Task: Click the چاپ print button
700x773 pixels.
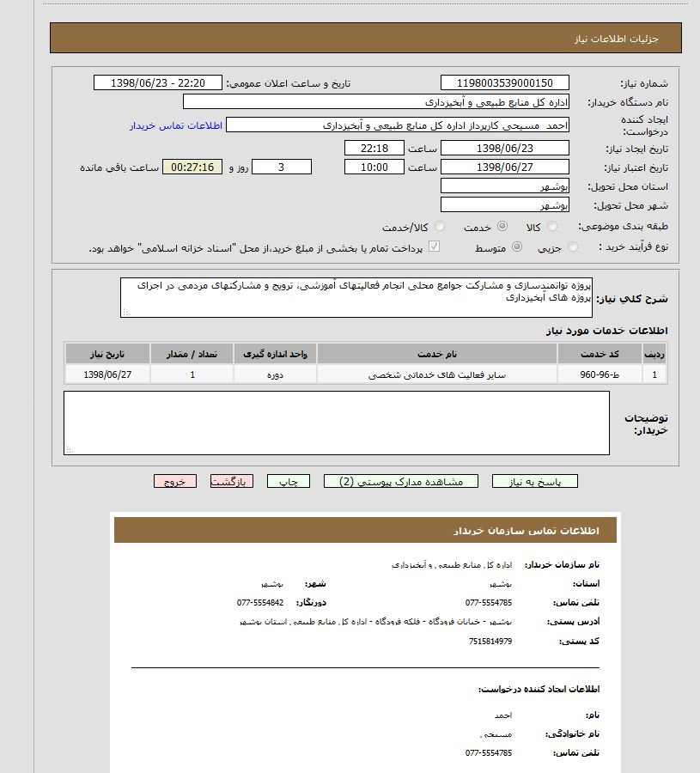Action: (x=289, y=481)
